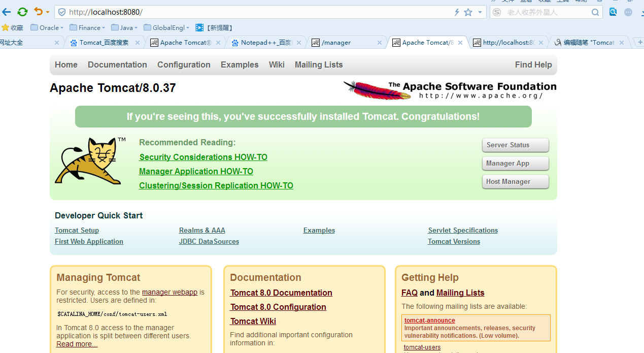Click the round three-dots more icon

pos(629,12)
